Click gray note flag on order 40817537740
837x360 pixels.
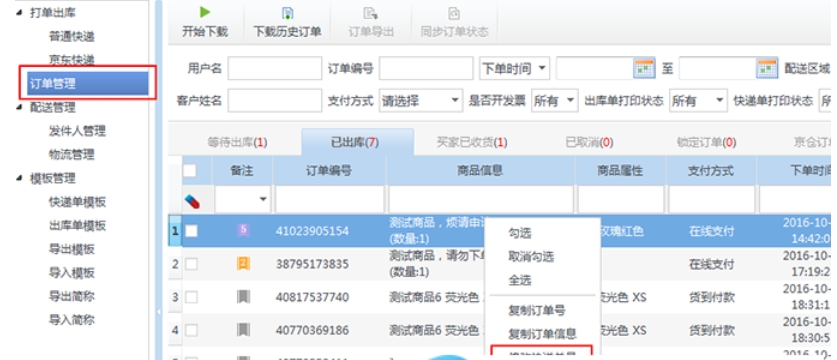coord(243,296)
